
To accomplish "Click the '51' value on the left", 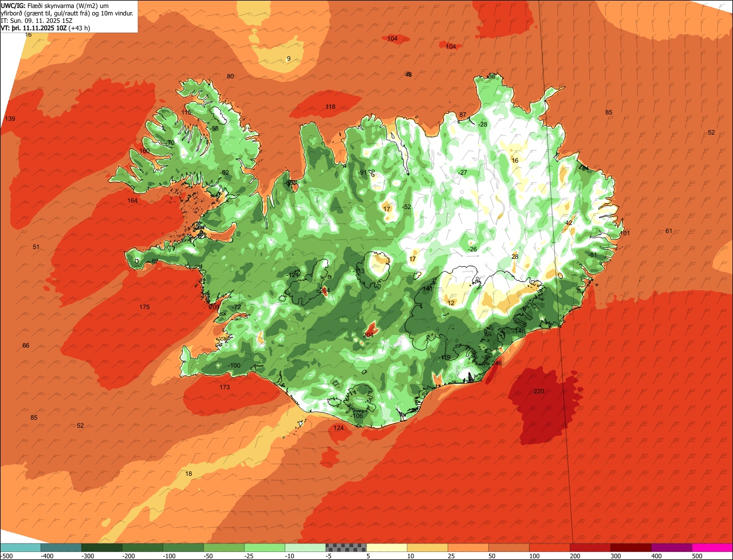I will (x=36, y=247).
